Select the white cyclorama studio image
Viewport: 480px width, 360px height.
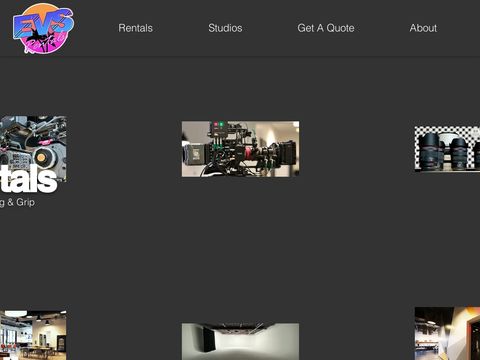pos(240,341)
